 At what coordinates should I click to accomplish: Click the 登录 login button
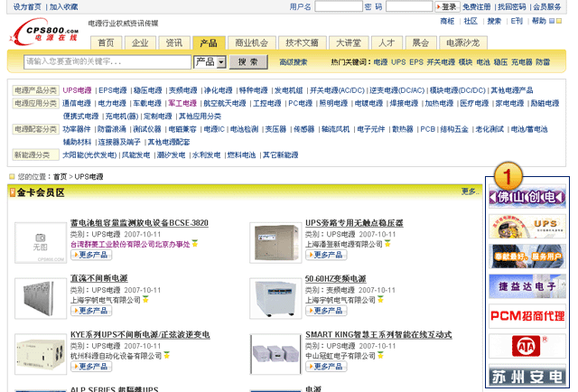447,6
